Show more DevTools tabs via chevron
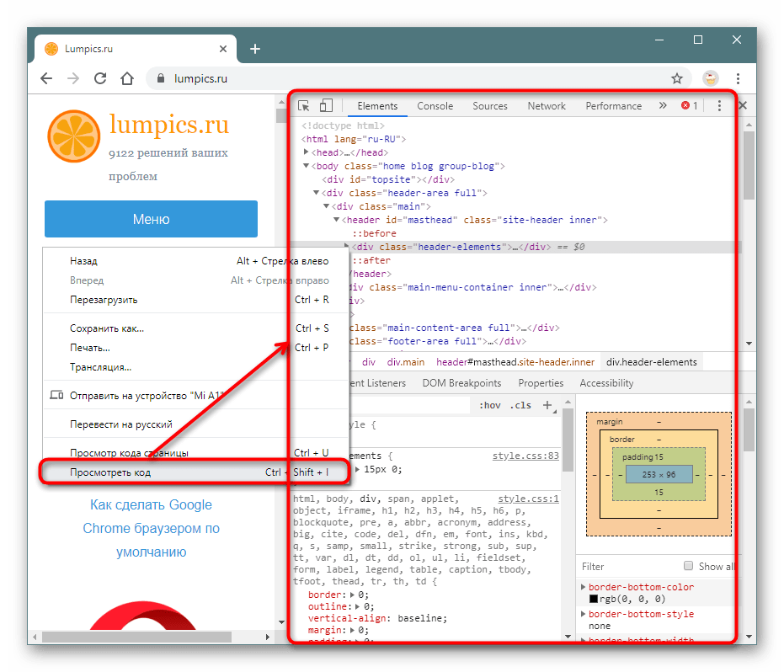This screenshot has width=784, height=672. [663, 106]
